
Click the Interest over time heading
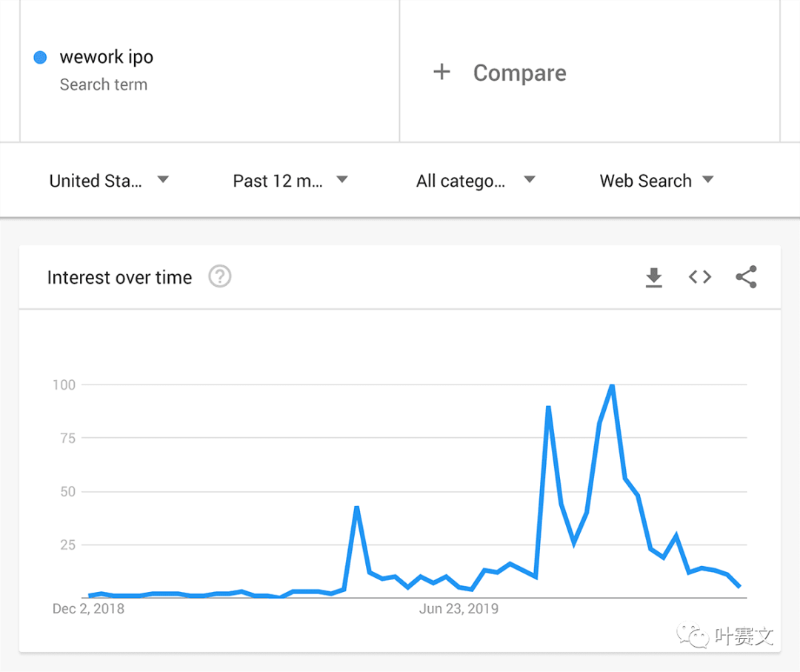click(x=119, y=278)
